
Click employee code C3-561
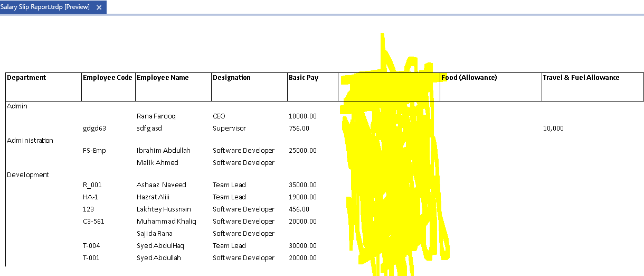pyautogui.click(x=93, y=221)
